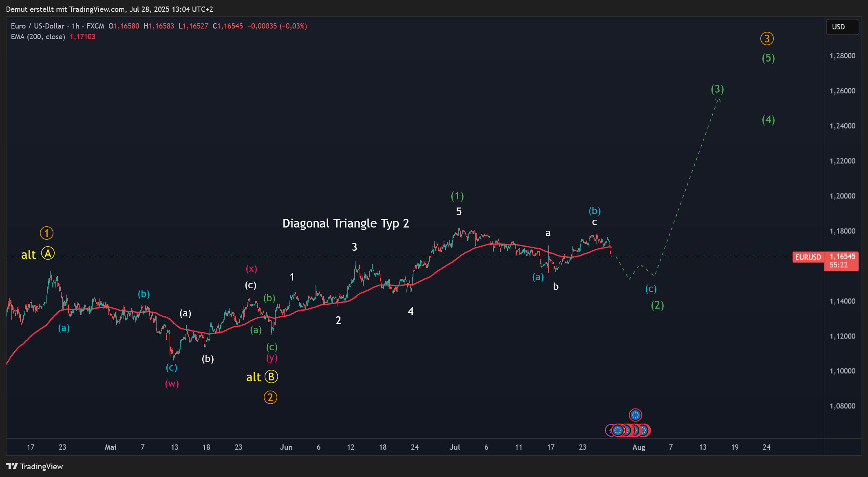
Task: Click the yellow circled B alt label
Action: (x=271, y=377)
